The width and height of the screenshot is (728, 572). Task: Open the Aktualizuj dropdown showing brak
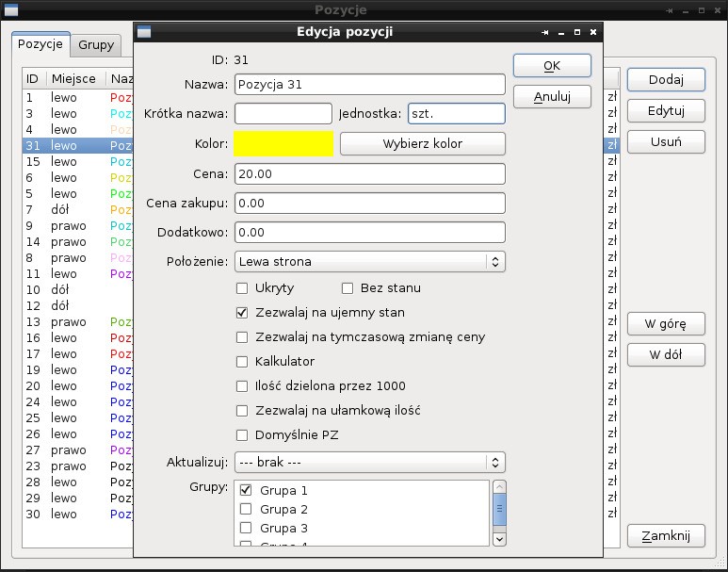click(369, 463)
